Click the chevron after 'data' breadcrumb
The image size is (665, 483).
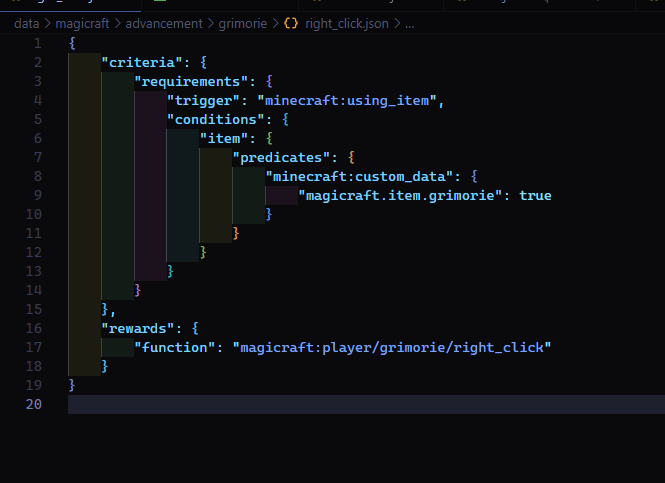point(47,24)
